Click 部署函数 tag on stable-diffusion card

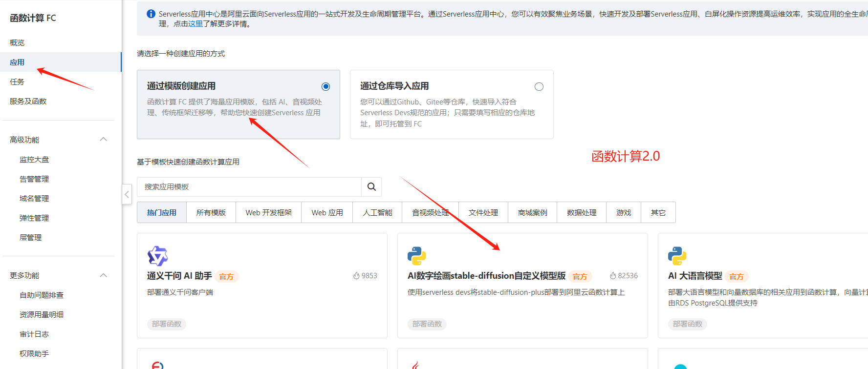[427, 324]
